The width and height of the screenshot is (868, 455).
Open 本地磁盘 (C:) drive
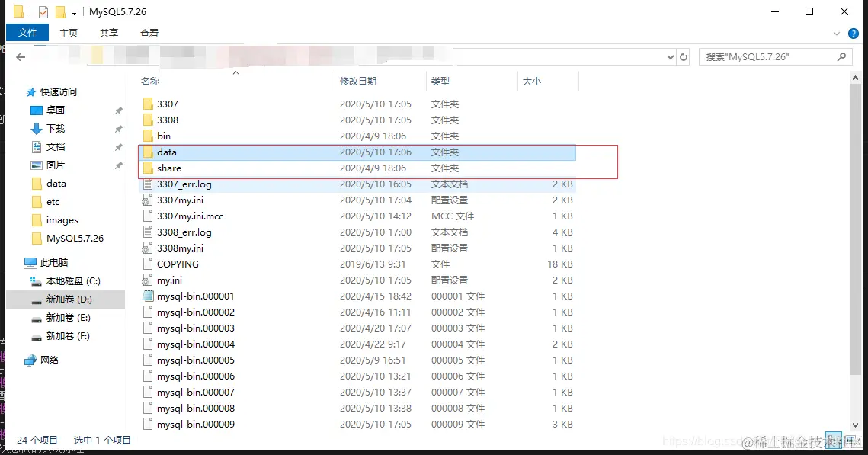pos(73,280)
